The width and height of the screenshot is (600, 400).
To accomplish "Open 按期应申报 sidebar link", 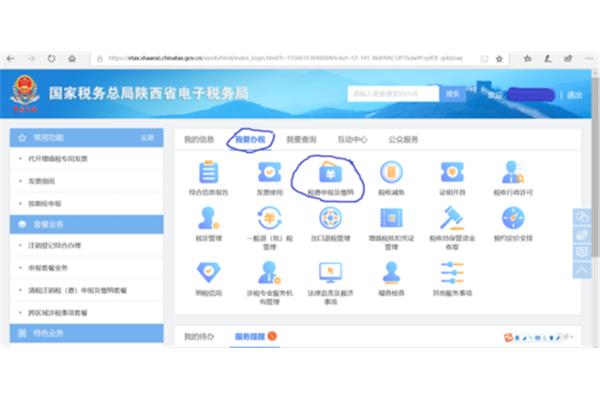I will 45,203.
